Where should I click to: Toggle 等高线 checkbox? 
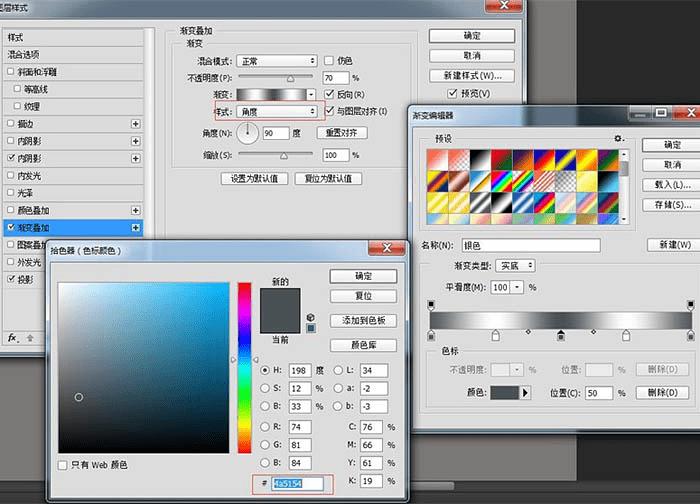(x=17, y=88)
